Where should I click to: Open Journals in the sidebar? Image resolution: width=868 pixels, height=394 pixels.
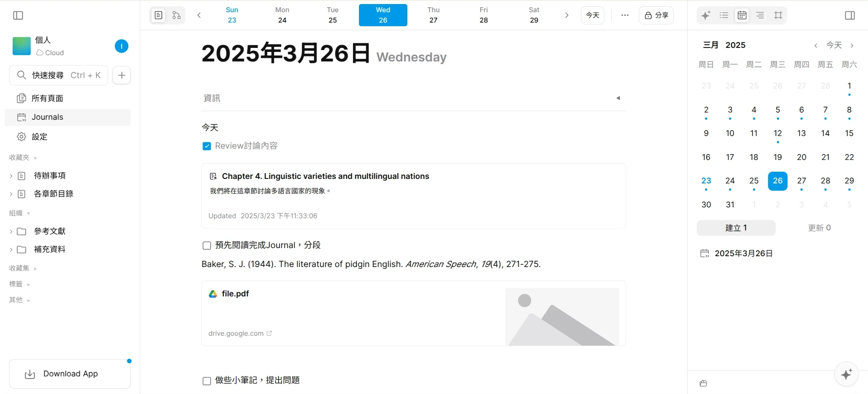pyautogui.click(x=47, y=117)
